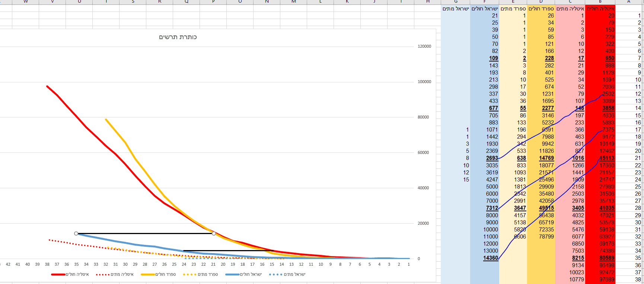Click the ישראל חולים legend entry
The height and width of the screenshot is (284, 644).
click(x=243, y=274)
